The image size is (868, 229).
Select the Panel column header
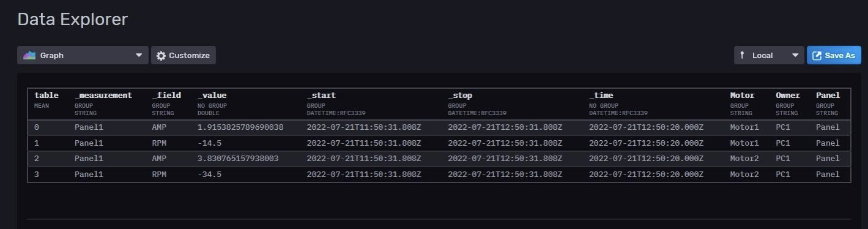click(828, 96)
